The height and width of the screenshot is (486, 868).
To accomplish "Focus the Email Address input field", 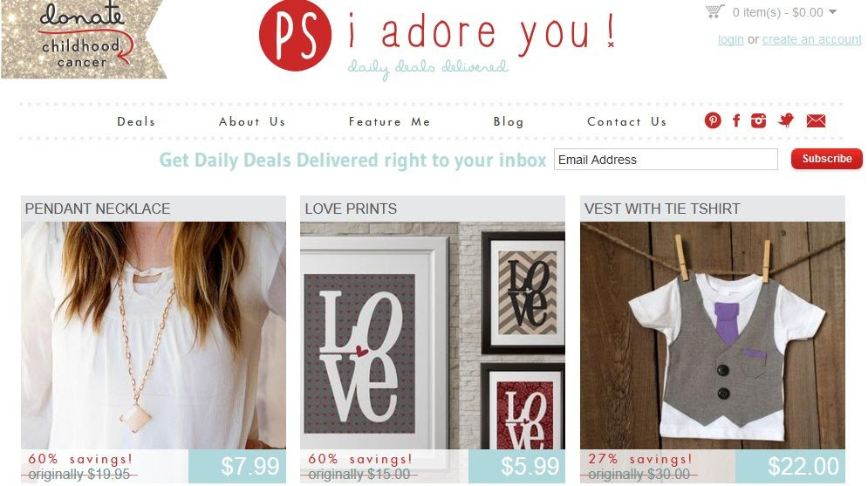I will [666, 160].
